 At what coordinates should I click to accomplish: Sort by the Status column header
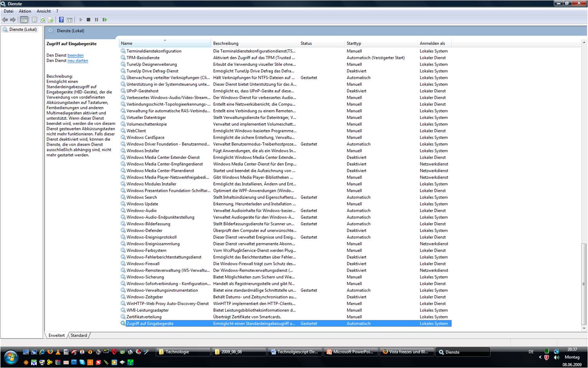(x=322, y=43)
